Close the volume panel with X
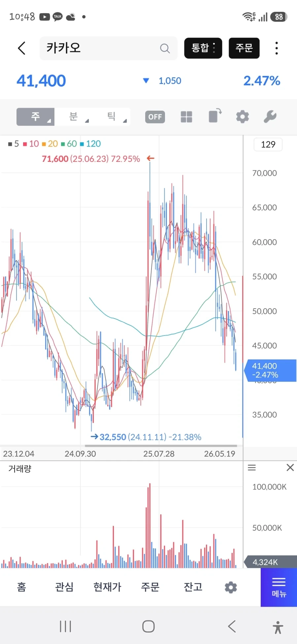Image resolution: width=297 pixels, height=644 pixels. click(290, 468)
